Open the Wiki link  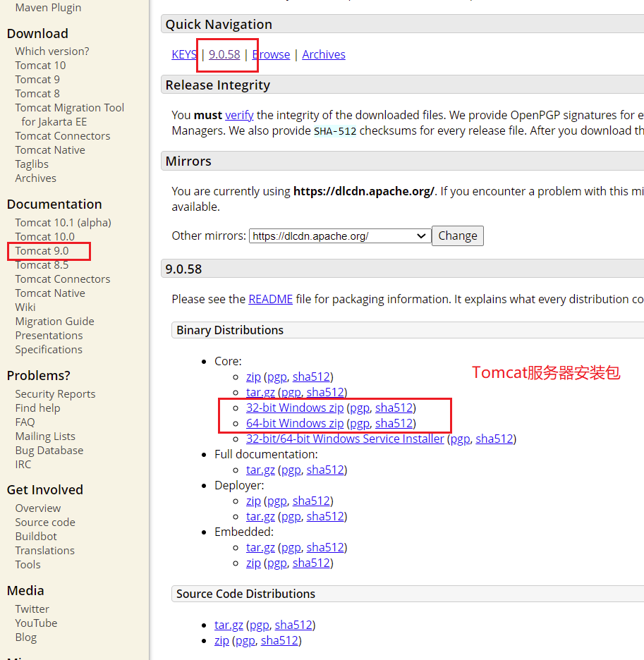tap(25, 307)
